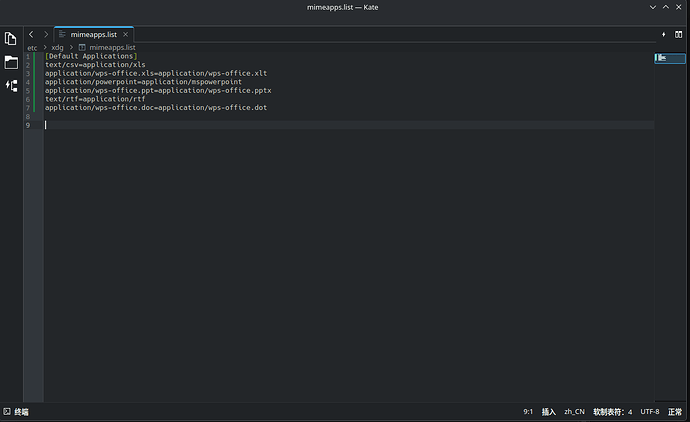Click 'mimeapps.list' in the breadcrumb path
Viewport: 690px width, 422px height.
[112, 48]
